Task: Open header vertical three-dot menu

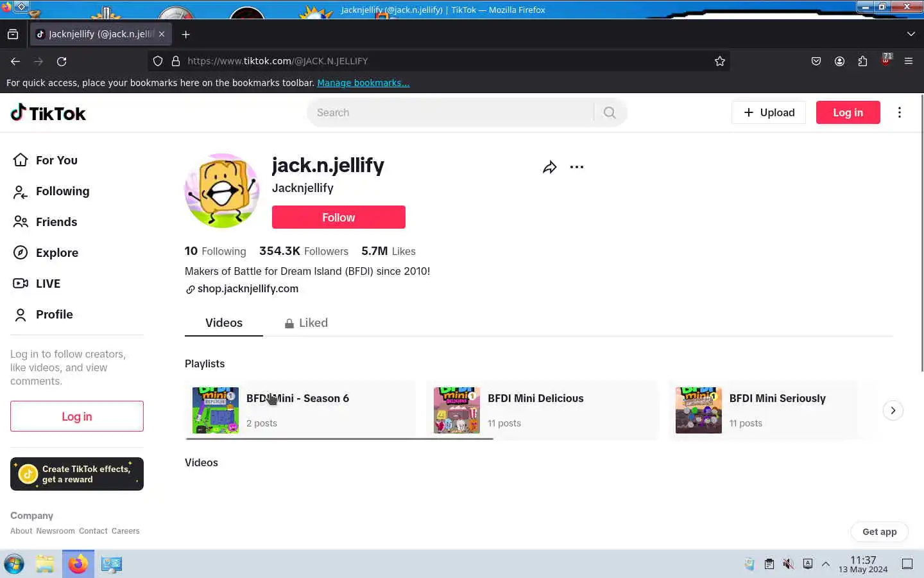Action: 900,112
